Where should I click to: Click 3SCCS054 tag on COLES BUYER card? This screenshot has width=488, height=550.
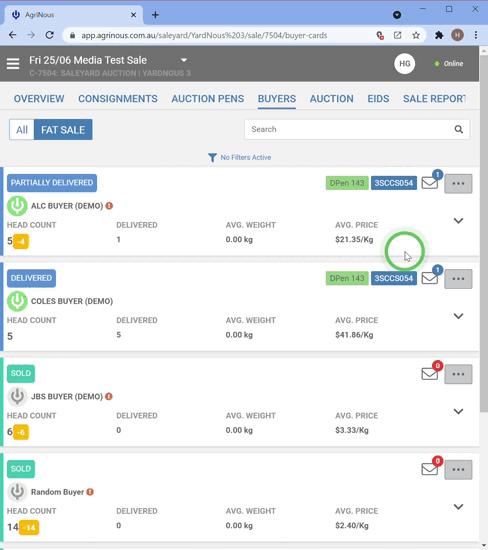[x=394, y=279]
